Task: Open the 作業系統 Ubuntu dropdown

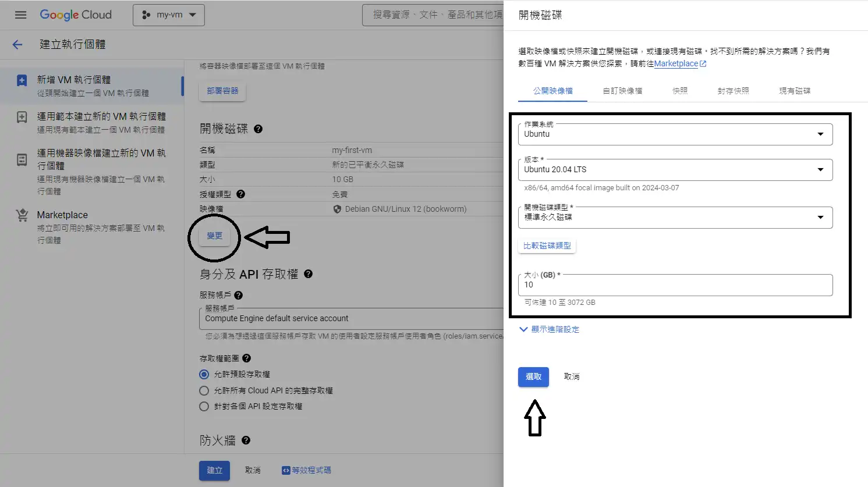Action: click(x=675, y=134)
